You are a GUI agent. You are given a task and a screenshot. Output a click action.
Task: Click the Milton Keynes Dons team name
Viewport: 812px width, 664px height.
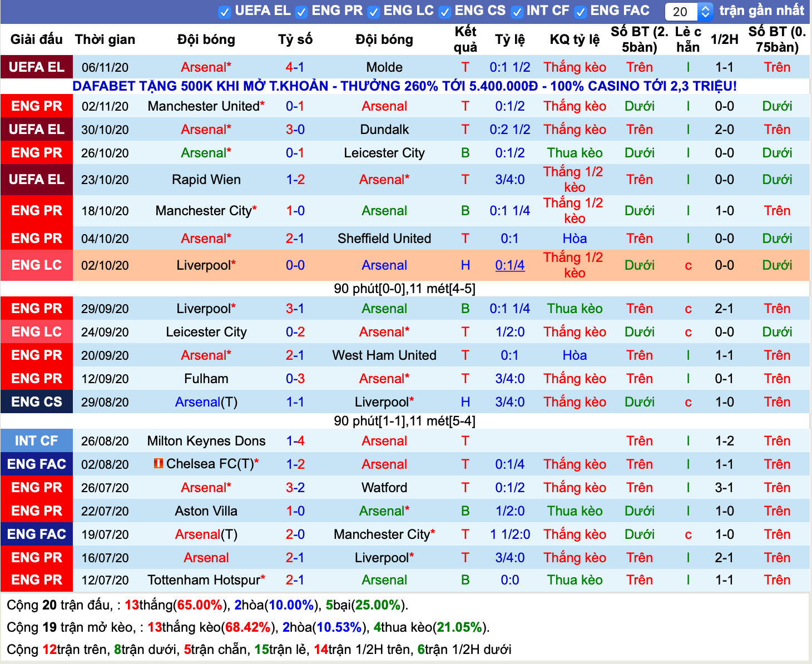(x=206, y=441)
